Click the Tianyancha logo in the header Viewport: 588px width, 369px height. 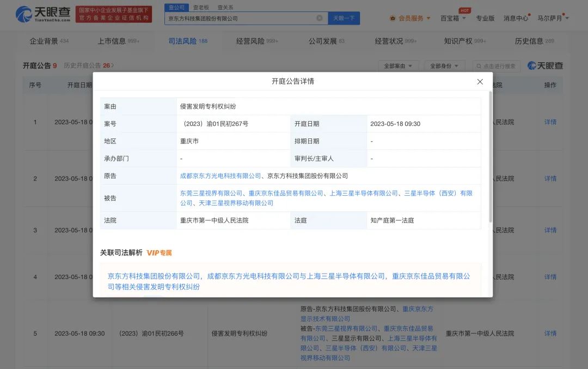(x=43, y=14)
